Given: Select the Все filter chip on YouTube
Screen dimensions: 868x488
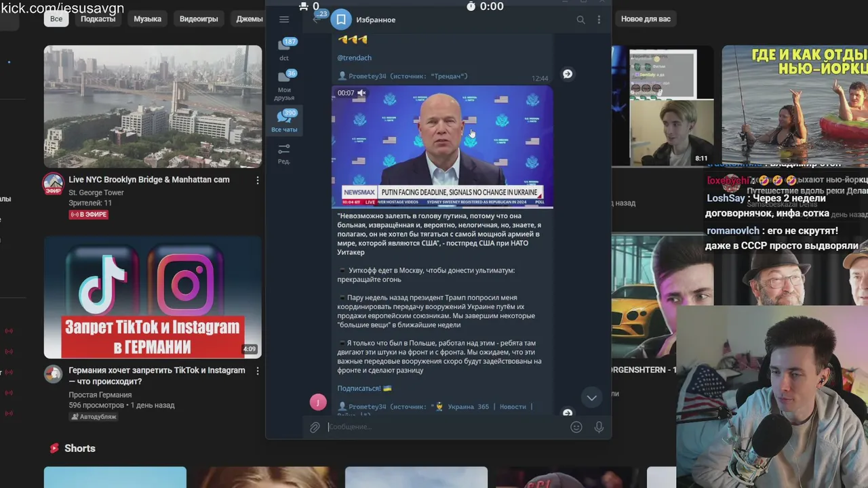Looking at the screenshot, I should pos(56,19).
